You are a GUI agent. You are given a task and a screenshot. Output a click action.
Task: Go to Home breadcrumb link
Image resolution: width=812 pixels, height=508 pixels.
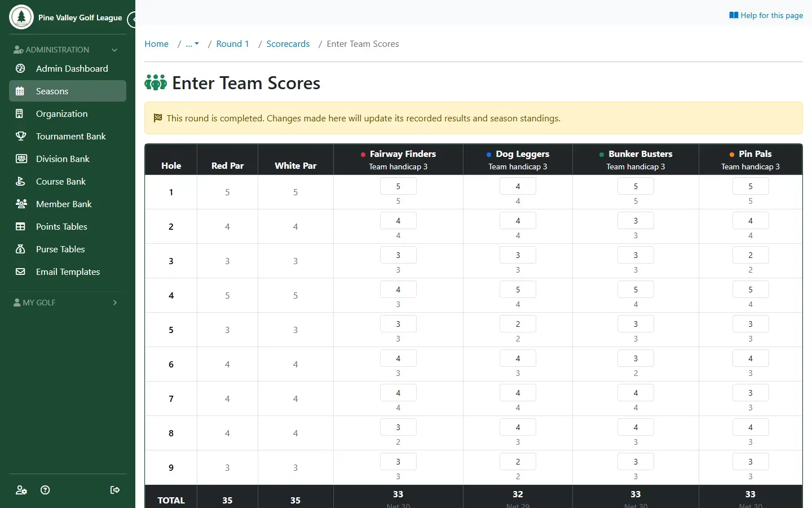tap(156, 44)
